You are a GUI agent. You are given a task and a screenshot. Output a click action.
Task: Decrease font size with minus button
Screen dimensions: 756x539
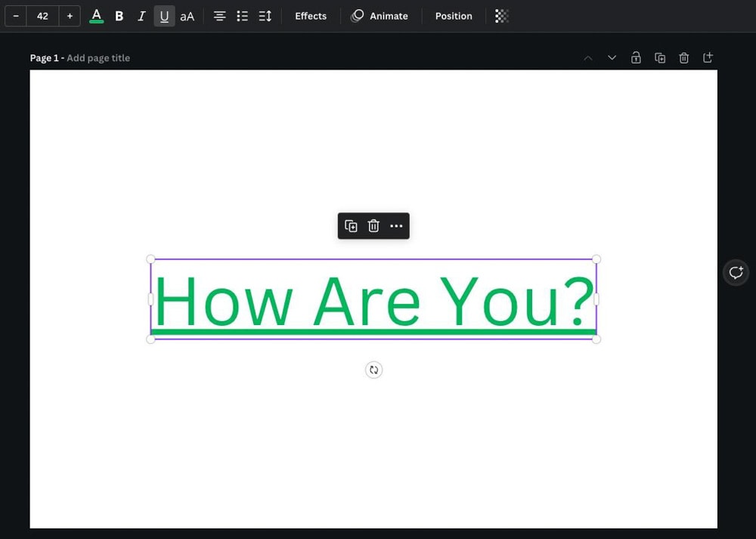(16, 16)
